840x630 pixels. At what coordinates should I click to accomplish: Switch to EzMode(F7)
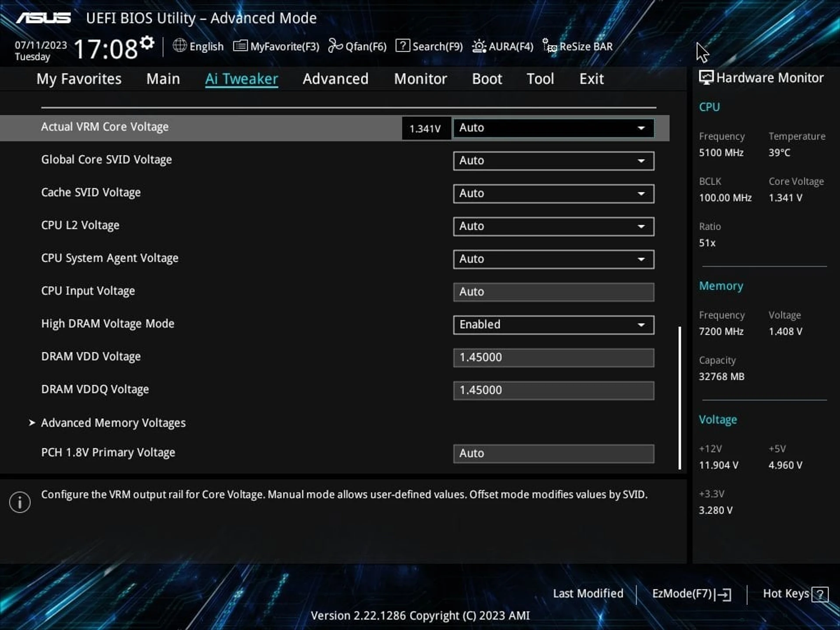pos(692,594)
